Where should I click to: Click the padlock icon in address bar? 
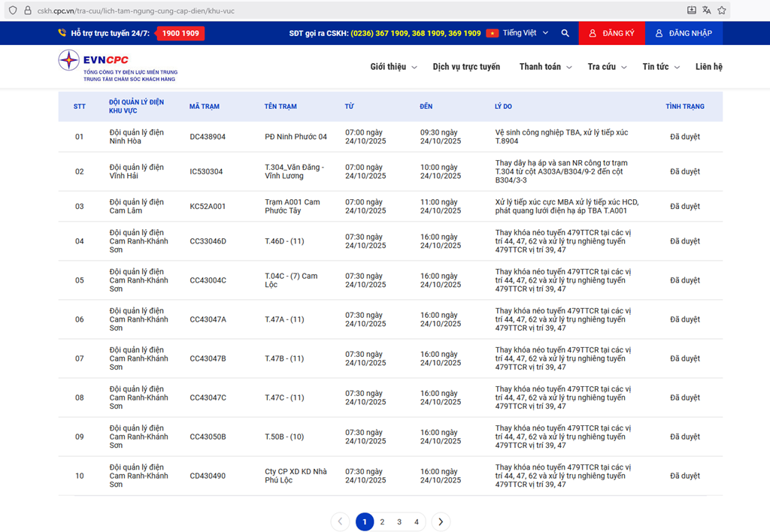pyautogui.click(x=28, y=11)
